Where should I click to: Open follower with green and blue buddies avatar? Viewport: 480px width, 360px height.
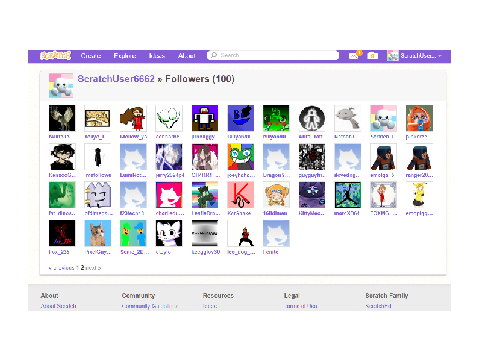[133, 233]
